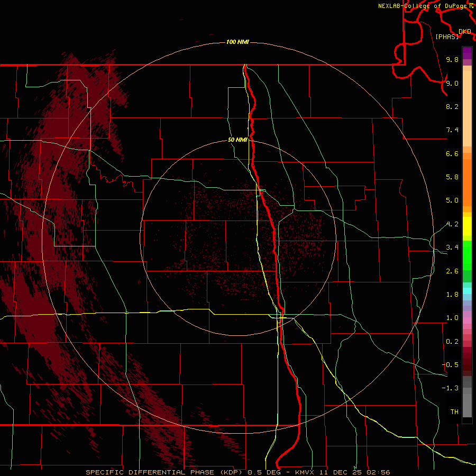Click the SPECIFIC DIFFERENTIAL PHASE (KDP) caption
Screen dimensions: 476x476
pos(166,472)
